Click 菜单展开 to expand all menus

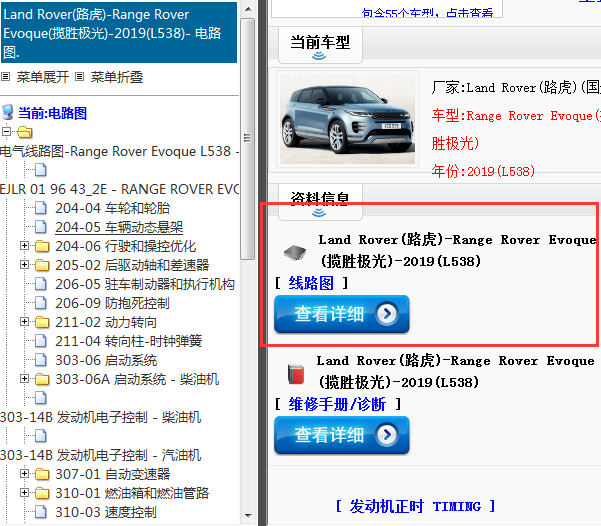pos(43,77)
